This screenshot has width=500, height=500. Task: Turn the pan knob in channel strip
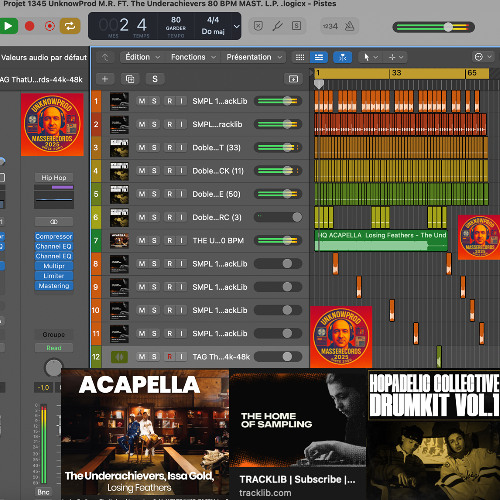53,368
